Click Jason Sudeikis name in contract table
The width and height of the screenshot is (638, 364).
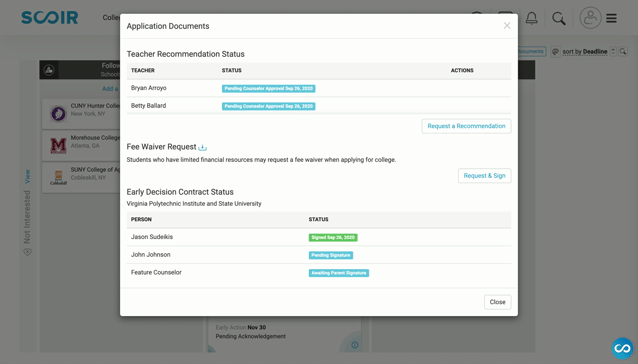pyautogui.click(x=152, y=237)
